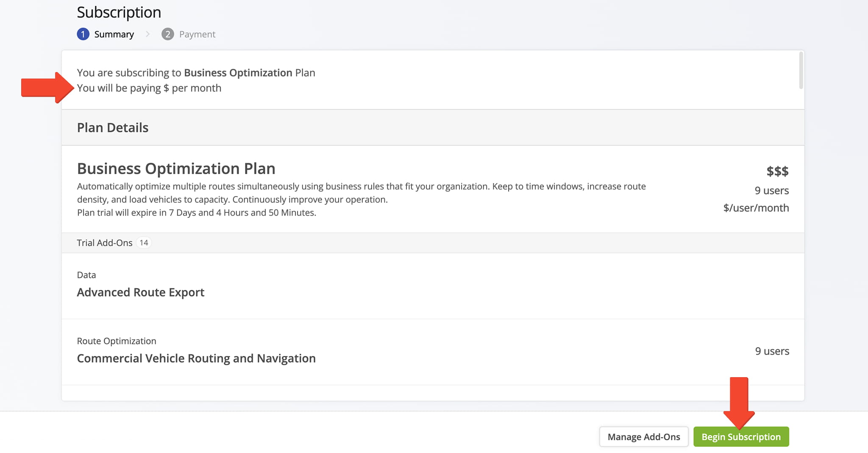Screen dimensions: 868x453
Task: Go to the Payment step label
Action: click(197, 34)
